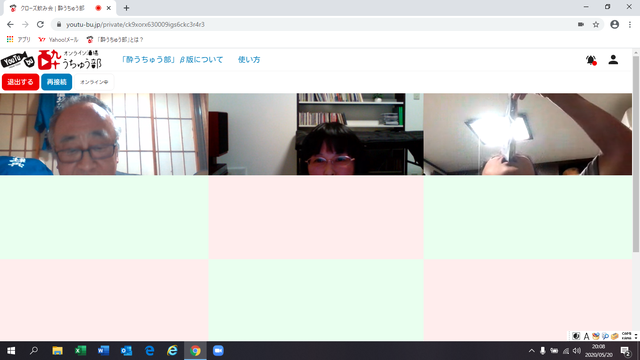Viewport: 640px width, 360px height.
Task: Click the 酔うちゅう部 site logo
Action: [51, 60]
